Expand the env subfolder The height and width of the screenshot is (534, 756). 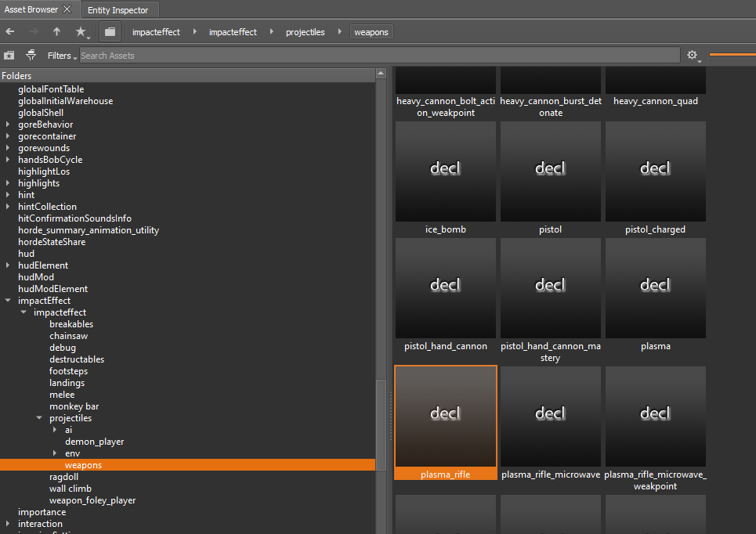(55, 453)
